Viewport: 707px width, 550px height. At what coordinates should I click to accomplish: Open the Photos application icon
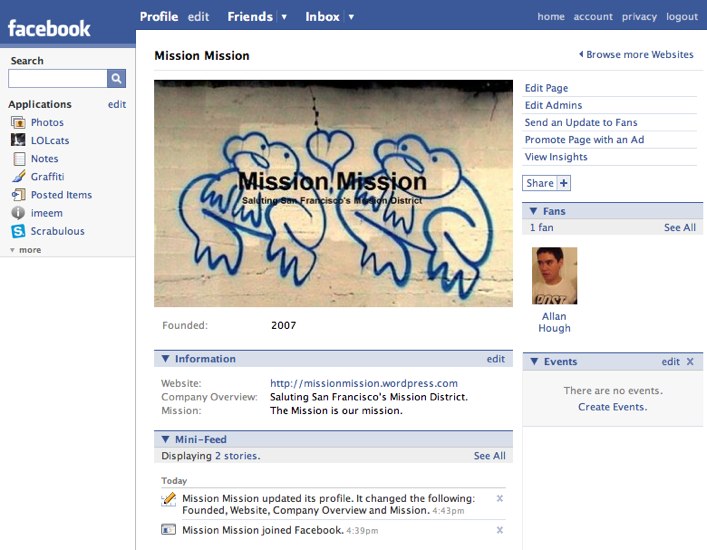(x=18, y=122)
